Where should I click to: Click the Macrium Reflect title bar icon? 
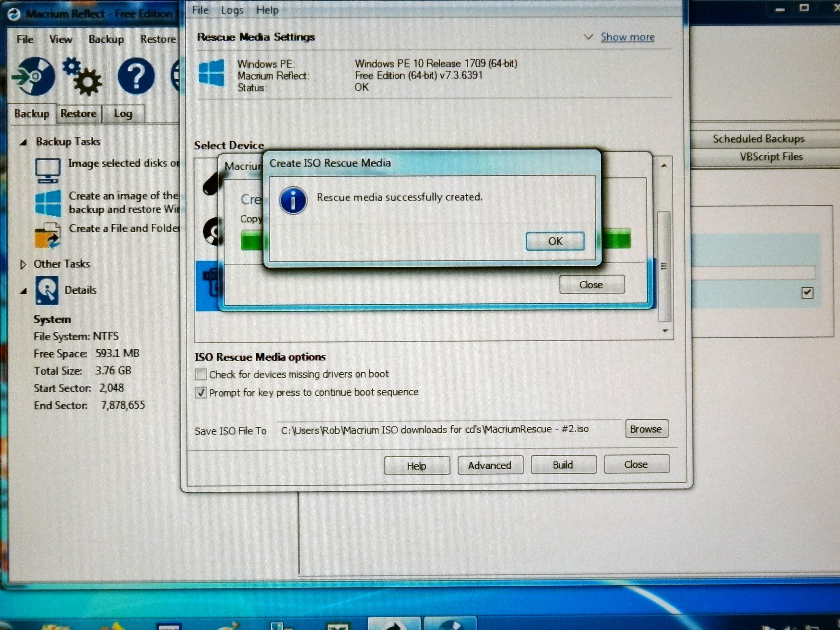pyautogui.click(x=14, y=14)
